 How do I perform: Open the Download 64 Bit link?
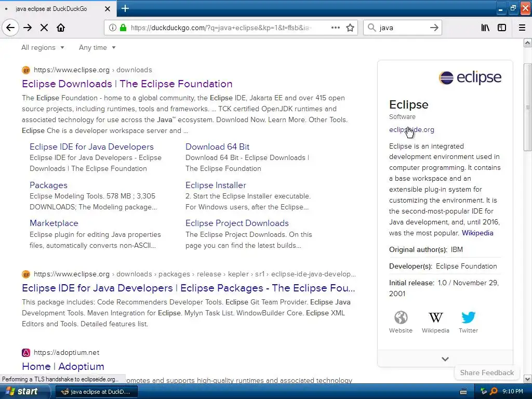click(218, 147)
